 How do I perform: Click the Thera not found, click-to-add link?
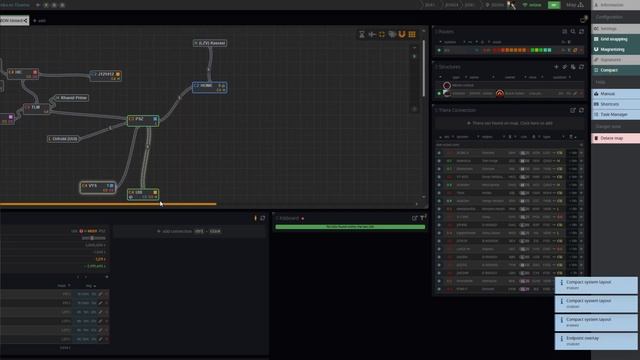coord(510,123)
